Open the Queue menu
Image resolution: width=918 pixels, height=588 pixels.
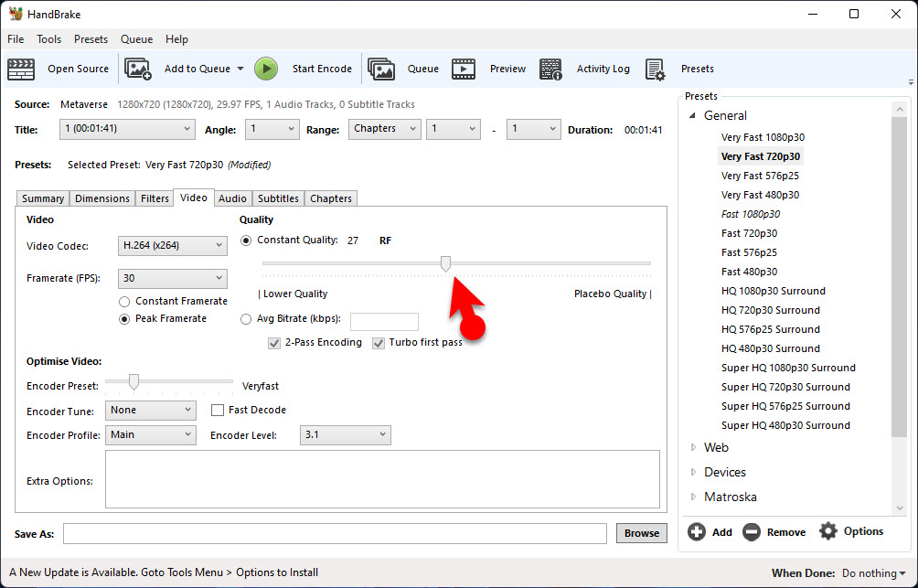(136, 39)
